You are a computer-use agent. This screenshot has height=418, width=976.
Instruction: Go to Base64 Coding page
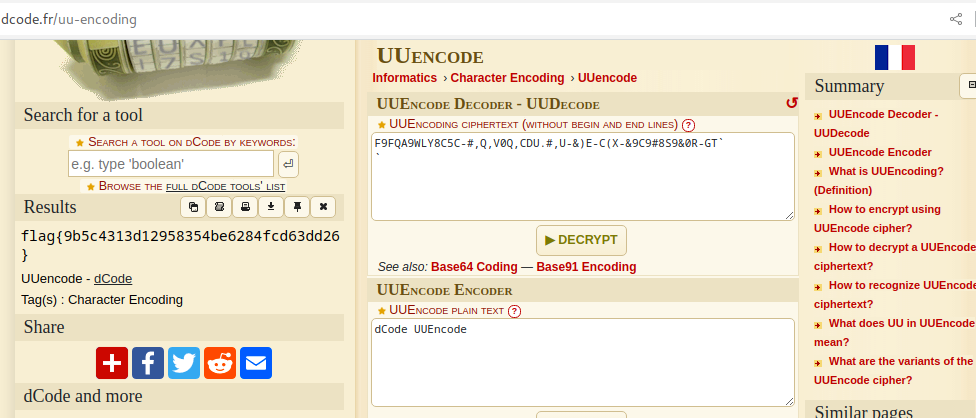pos(474,267)
